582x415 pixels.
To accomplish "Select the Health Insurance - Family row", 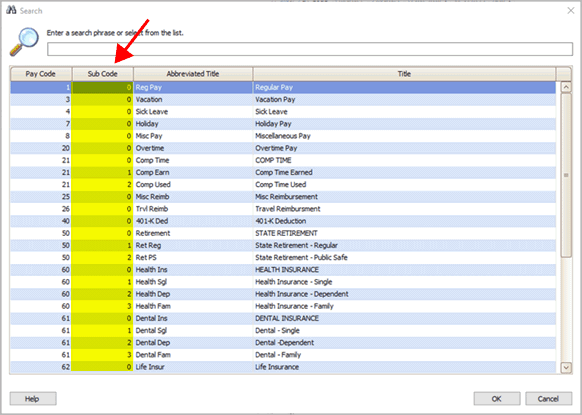I will pyautogui.click(x=283, y=306).
